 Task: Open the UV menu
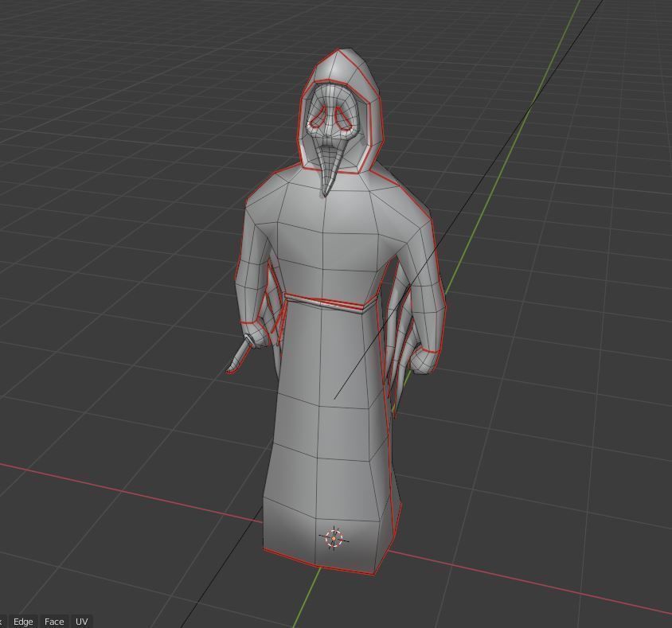[81, 622]
